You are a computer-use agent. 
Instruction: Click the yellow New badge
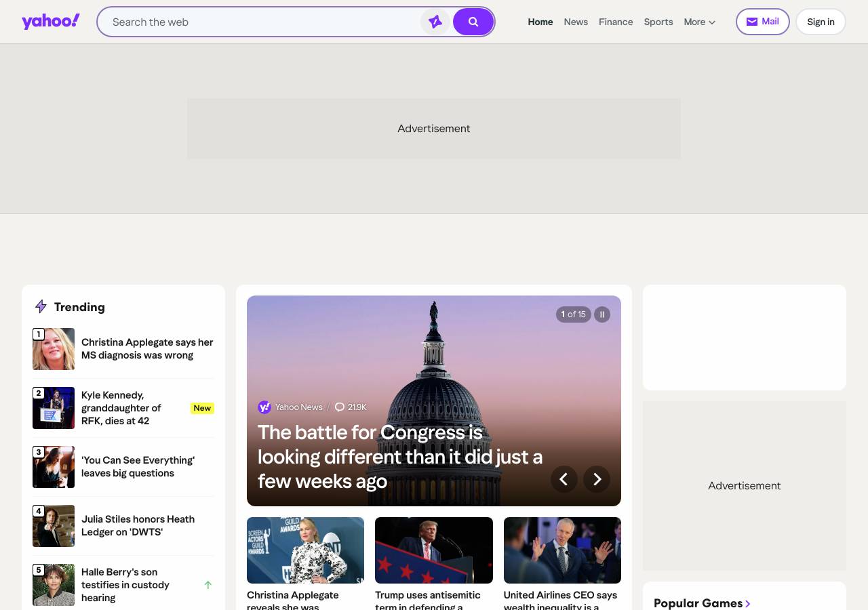[x=202, y=408]
